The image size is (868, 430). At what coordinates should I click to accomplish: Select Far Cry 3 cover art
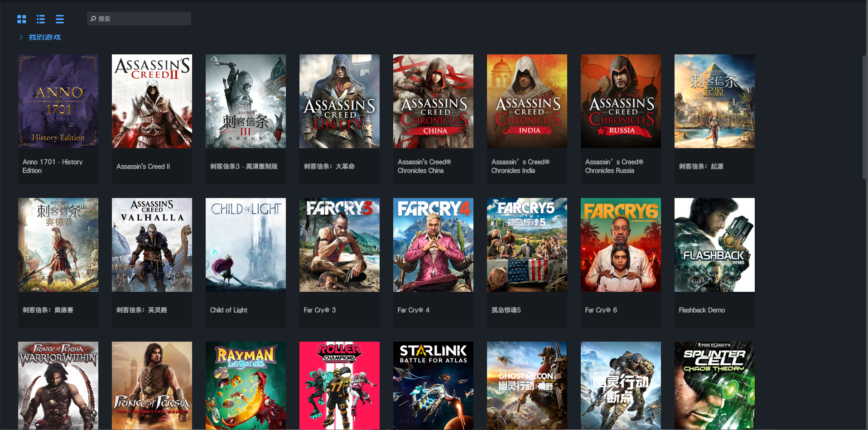tap(339, 245)
